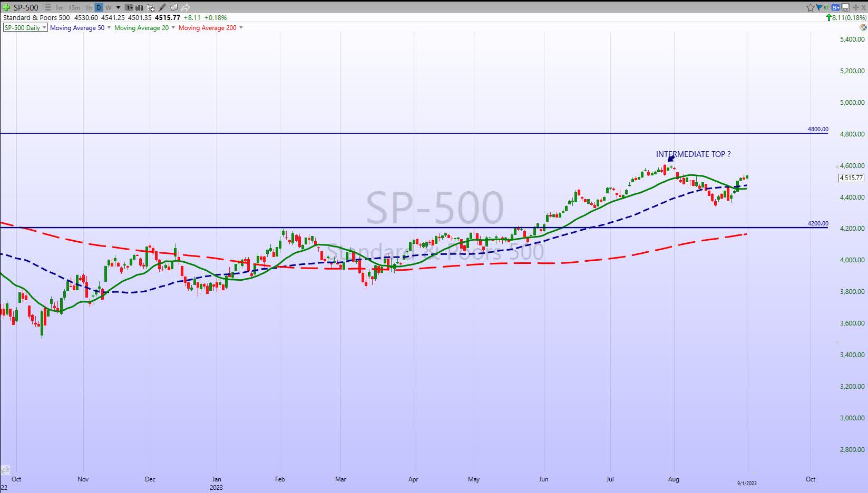The image size is (868, 493).
Task: Click the favorite star icon
Action: tap(811, 7)
